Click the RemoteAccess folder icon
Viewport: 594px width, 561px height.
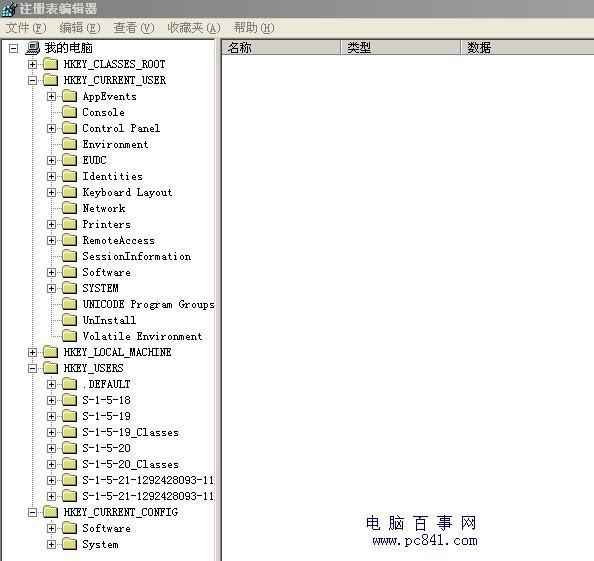[69, 240]
